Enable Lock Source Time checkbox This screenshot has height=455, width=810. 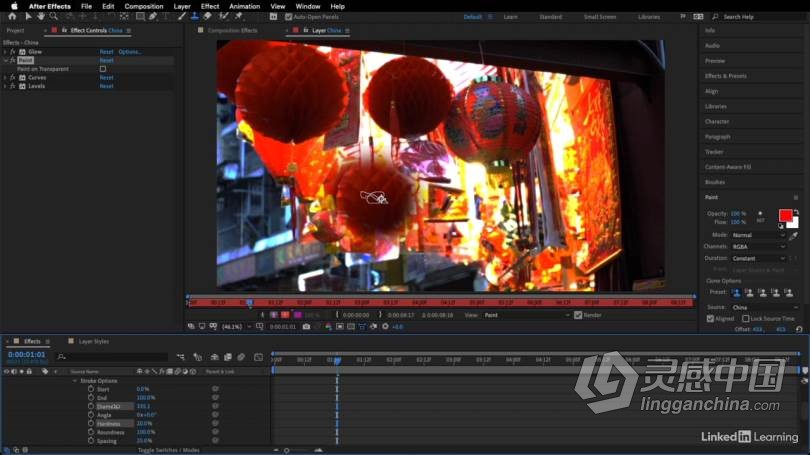pyautogui.click(x=745, y=319)
